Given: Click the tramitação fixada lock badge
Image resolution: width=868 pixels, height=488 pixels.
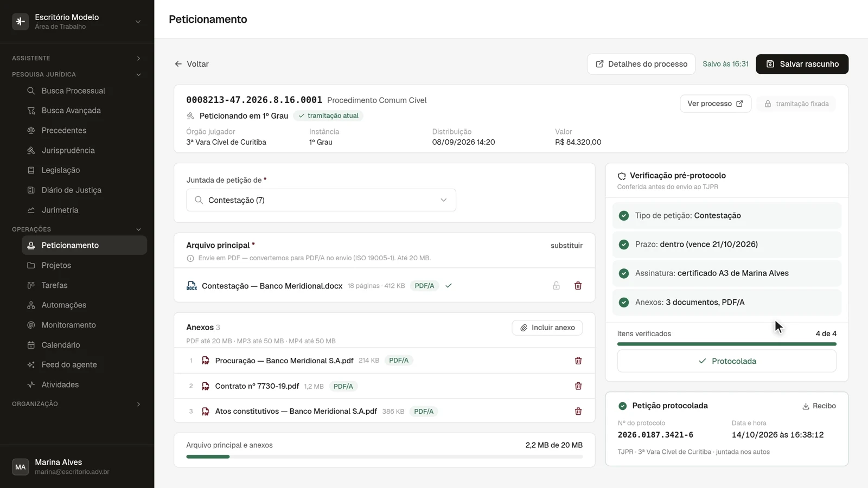Looking at the screenshot, I should (796, 104).
